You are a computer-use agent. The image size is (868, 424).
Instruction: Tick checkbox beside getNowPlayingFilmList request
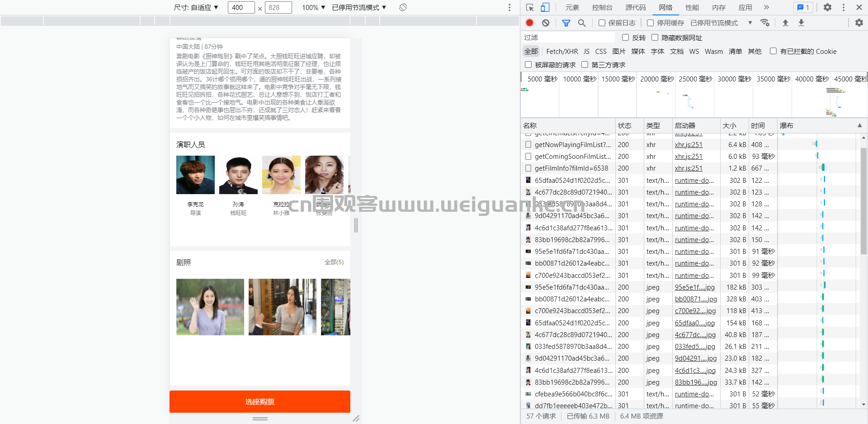[x=528, y=145]
